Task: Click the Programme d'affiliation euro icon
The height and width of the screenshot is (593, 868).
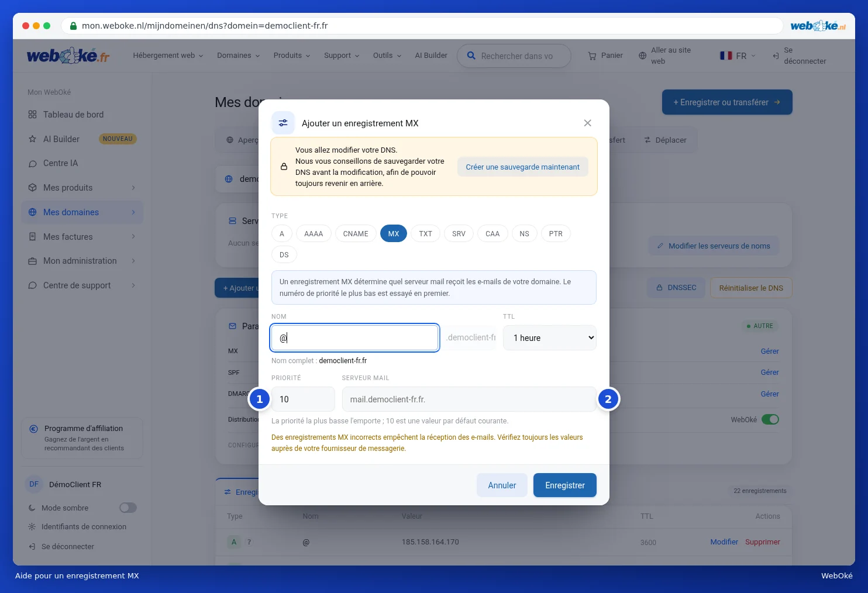Action: 33,429
